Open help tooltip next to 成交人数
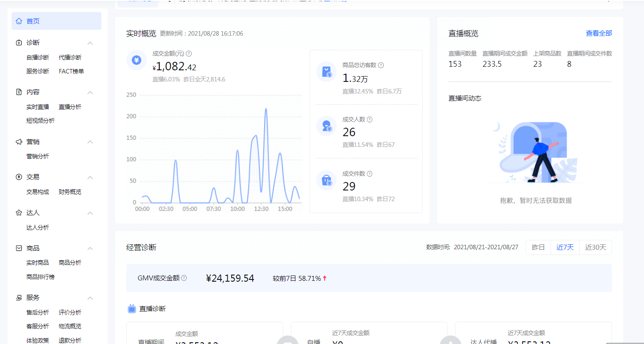This screenshot has width=644, height=344. (370, 119)
